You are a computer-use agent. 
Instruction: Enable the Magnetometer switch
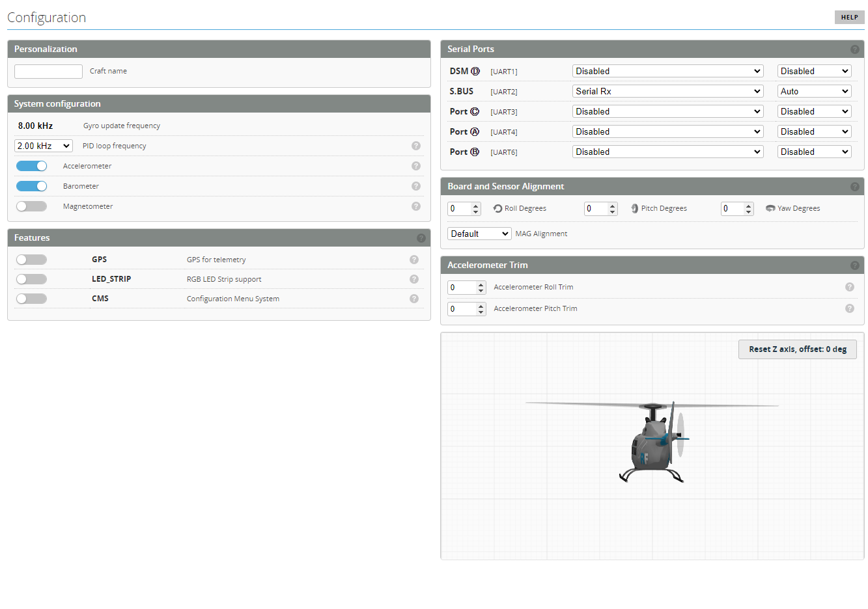[32, 206]
